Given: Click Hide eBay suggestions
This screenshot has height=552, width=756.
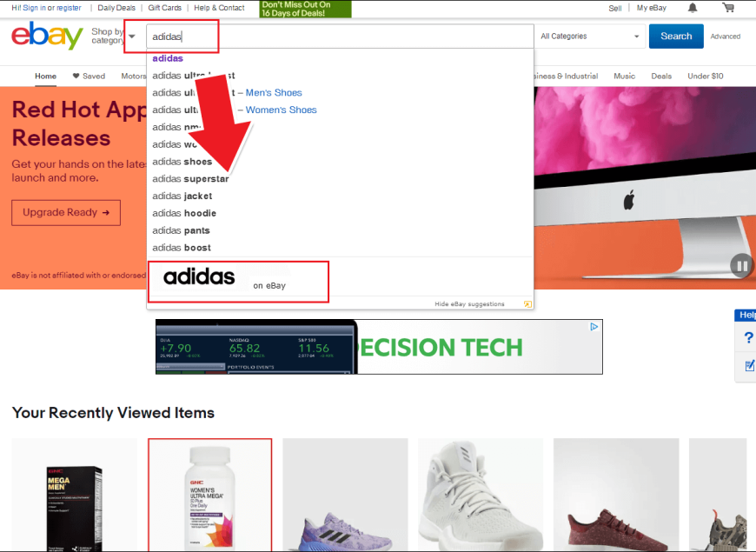Looking at the screenshot, I should tap(469, 304).
